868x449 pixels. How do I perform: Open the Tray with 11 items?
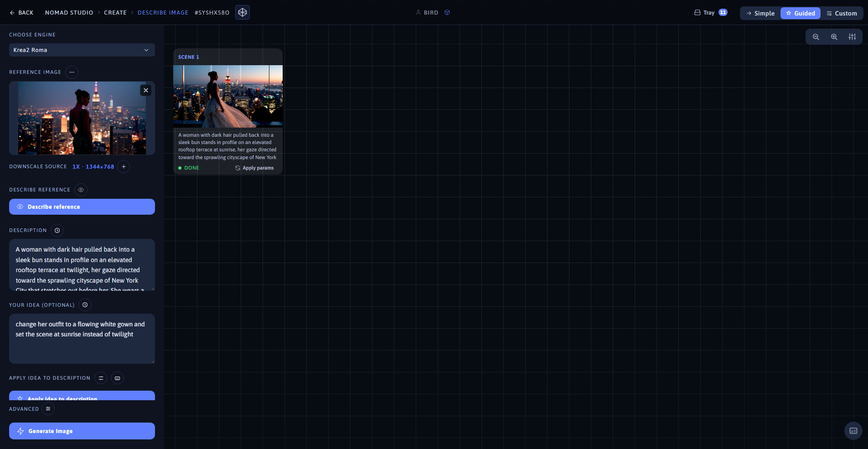pos(710,13)
